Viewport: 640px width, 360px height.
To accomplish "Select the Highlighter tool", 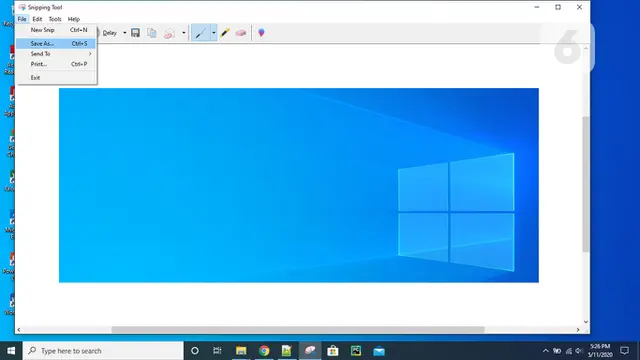I will coord(225,33).
